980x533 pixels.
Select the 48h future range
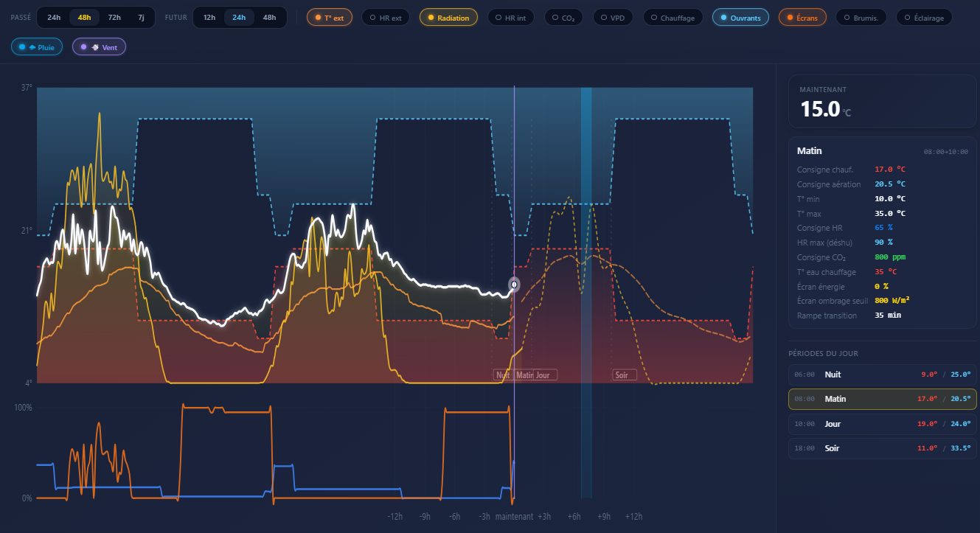tap(270, 17)
